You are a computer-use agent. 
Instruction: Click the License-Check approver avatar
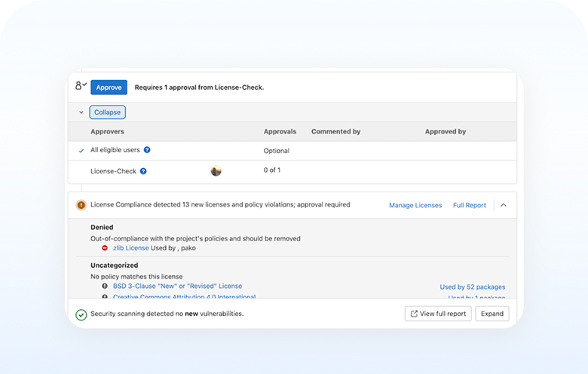click(x=216, y=170)
